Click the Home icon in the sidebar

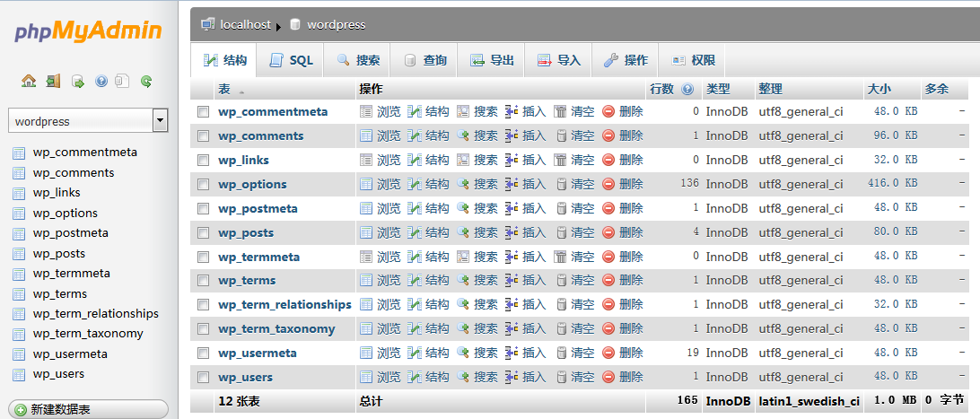(x=28, y=81)
